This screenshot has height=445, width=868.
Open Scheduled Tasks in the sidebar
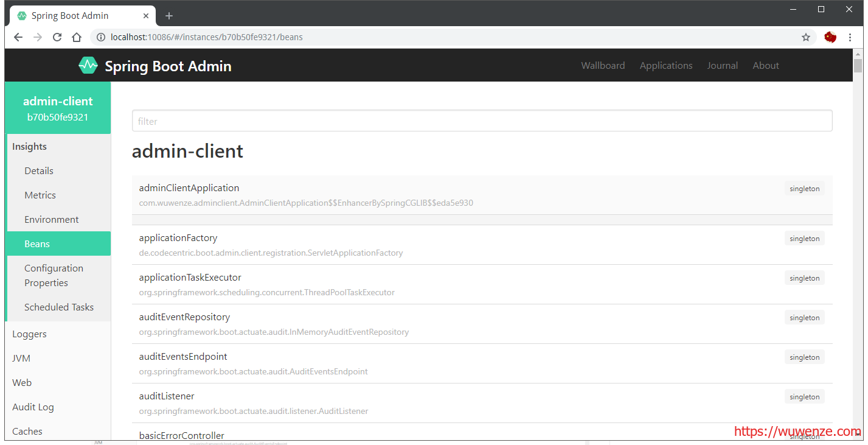pyautogui.click(x=59, y=307)
